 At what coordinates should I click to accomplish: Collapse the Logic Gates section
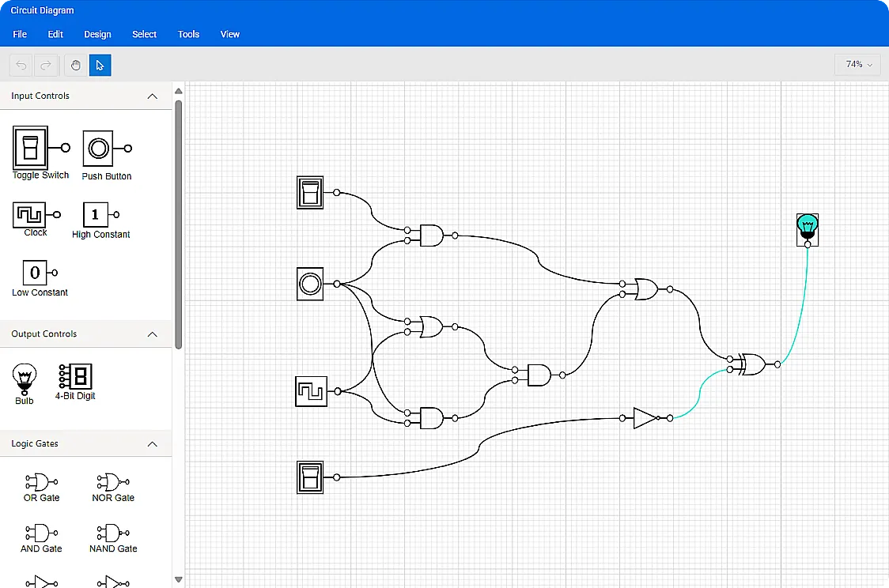(x=152, y=443)
